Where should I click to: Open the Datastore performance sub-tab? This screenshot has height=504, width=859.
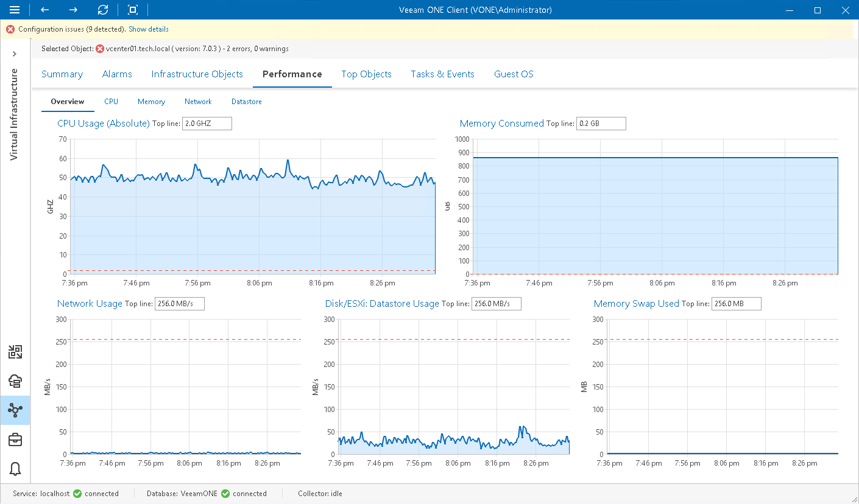click(x=247, y=102)
